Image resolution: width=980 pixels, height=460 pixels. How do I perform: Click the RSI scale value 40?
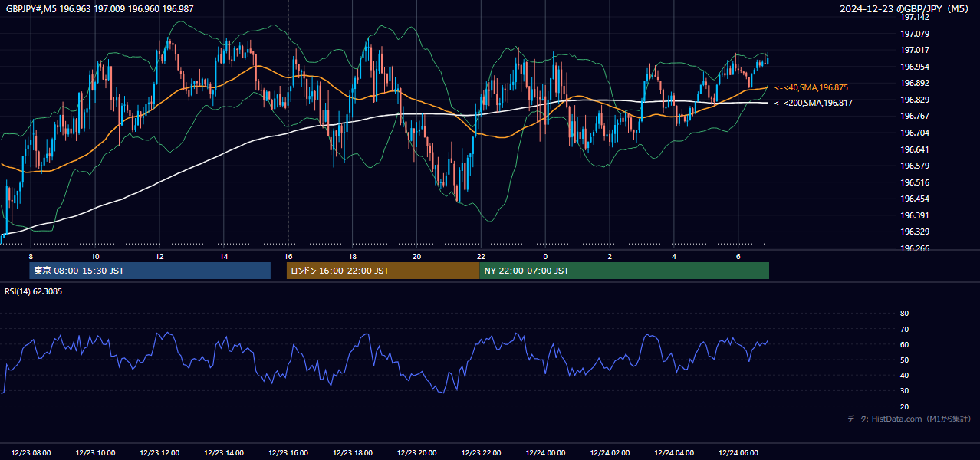904,375
